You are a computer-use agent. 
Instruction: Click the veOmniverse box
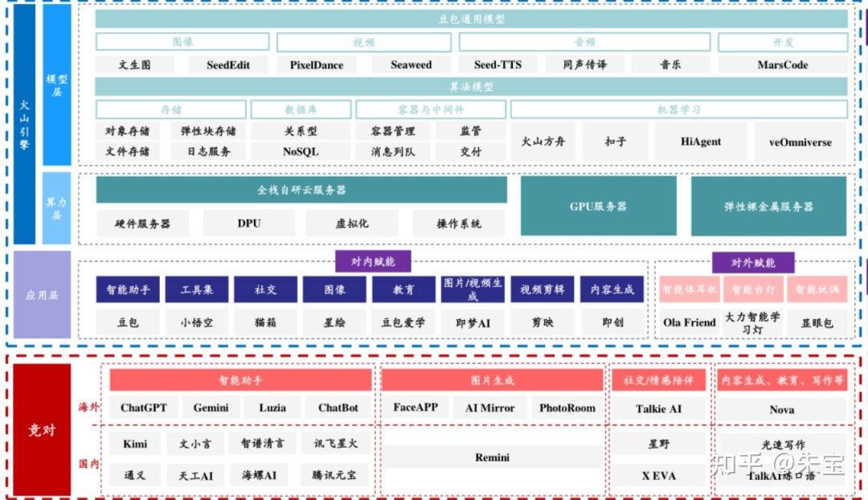click(x=800, y=141)
